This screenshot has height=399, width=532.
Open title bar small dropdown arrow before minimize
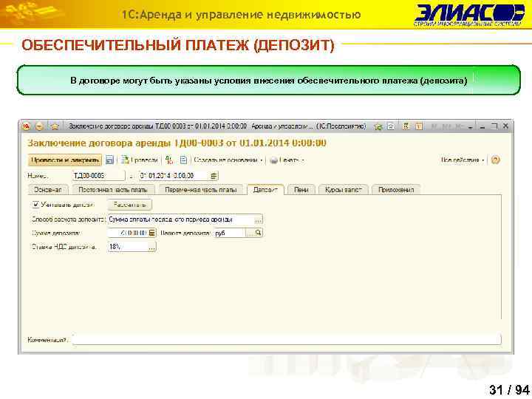point(470,127)
